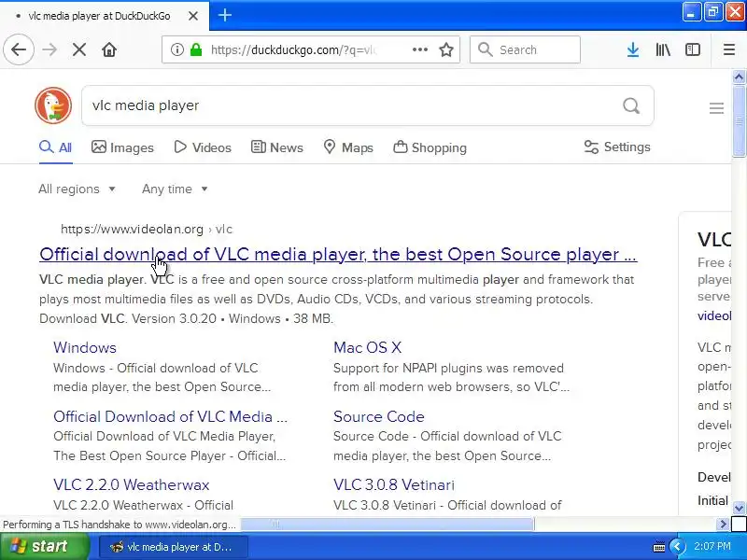
Task: Expand hidden tray icons arrow
Action: point(677,547)
